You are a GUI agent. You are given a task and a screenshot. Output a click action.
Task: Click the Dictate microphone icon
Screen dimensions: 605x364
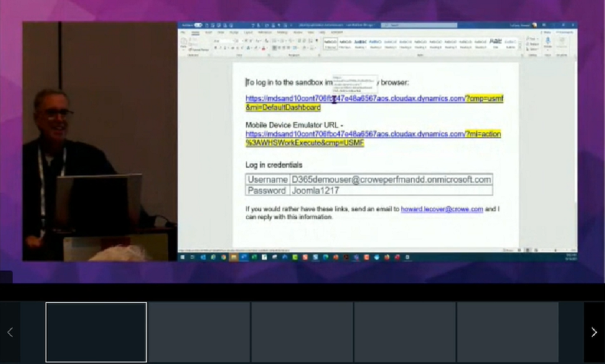coord(547,41)
